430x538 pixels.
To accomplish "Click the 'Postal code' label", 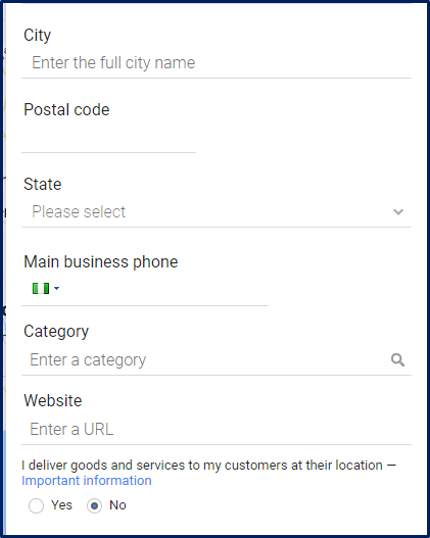I will (67, 110).
